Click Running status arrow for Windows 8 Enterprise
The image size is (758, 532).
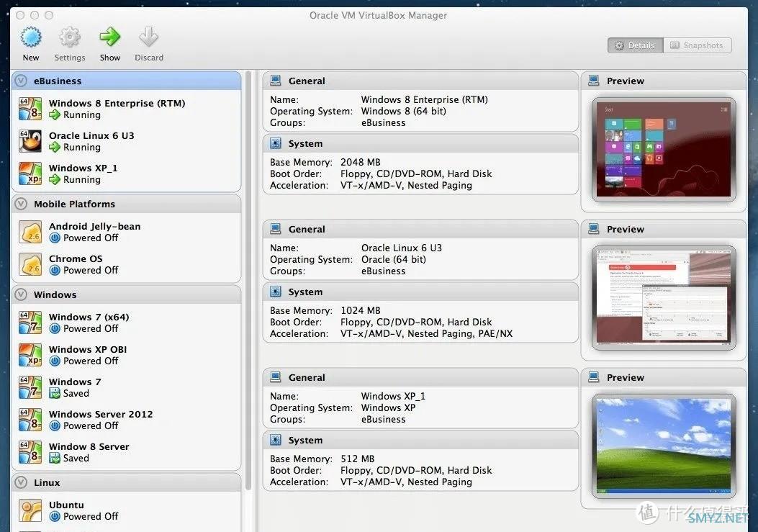click(x=55, y=115)
